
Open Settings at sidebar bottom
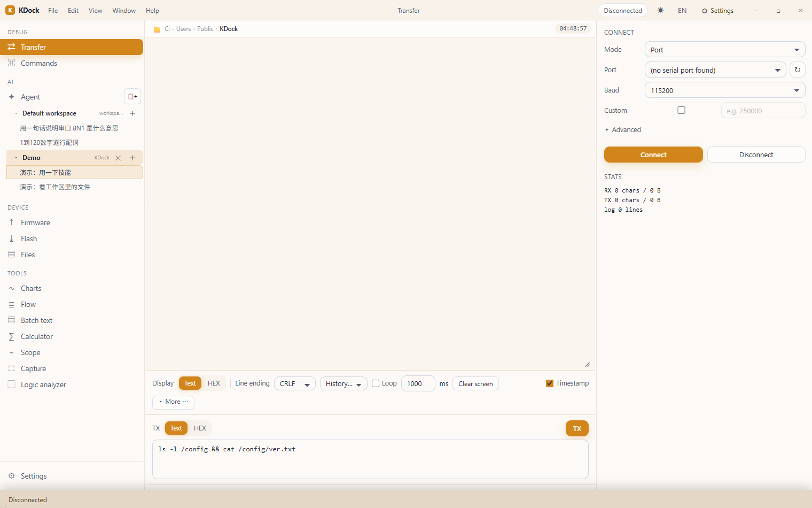point(72,476)
